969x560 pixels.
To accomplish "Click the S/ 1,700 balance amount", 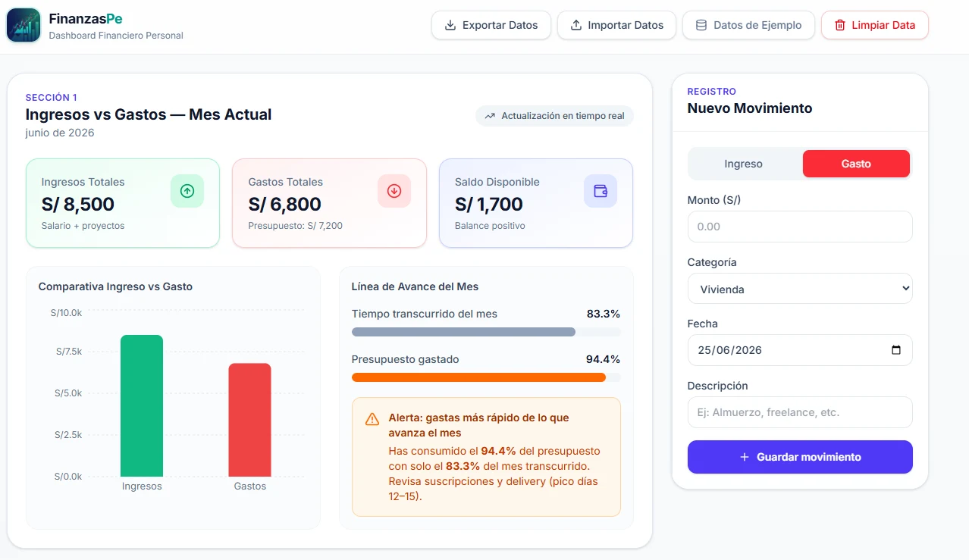I will click(x=489, y=204).
